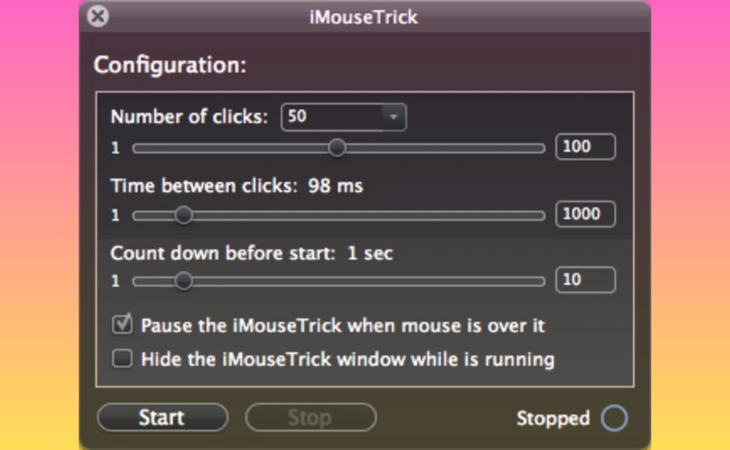
Task: Click the maximum time field showing 1000
Action: (x=585, y=214)
